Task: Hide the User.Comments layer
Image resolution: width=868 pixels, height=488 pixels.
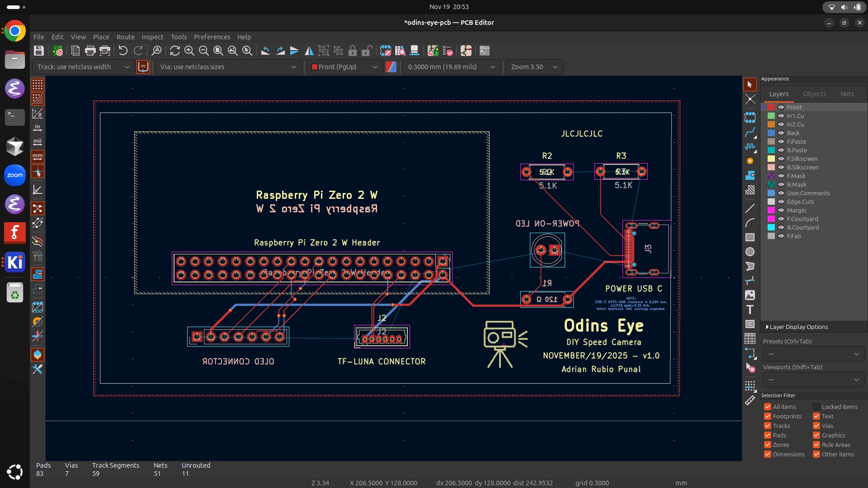Action: pos(781,193)
